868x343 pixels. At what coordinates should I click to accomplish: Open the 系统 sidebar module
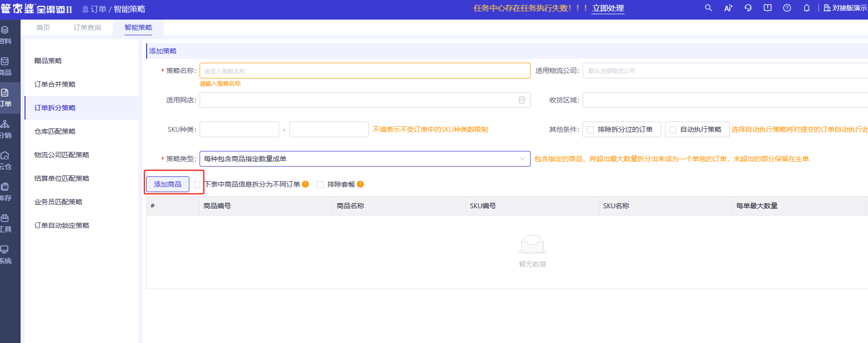click(x=6, y=255)
